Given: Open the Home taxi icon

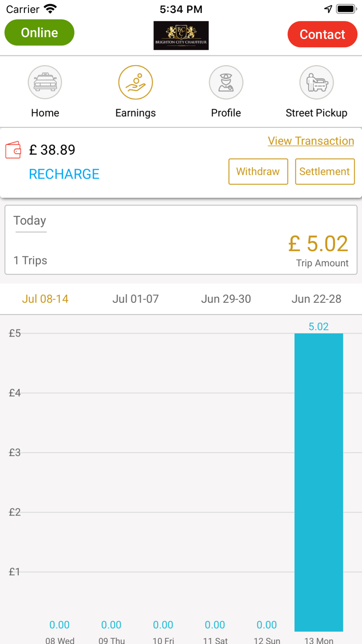Looking at the screenshot, I should (45, 82).
